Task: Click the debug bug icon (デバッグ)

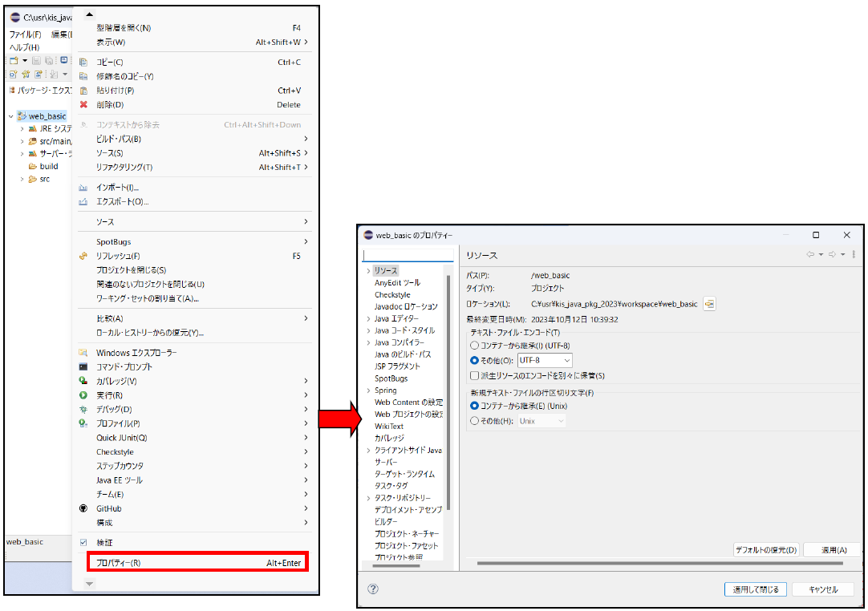Action: 83,409
